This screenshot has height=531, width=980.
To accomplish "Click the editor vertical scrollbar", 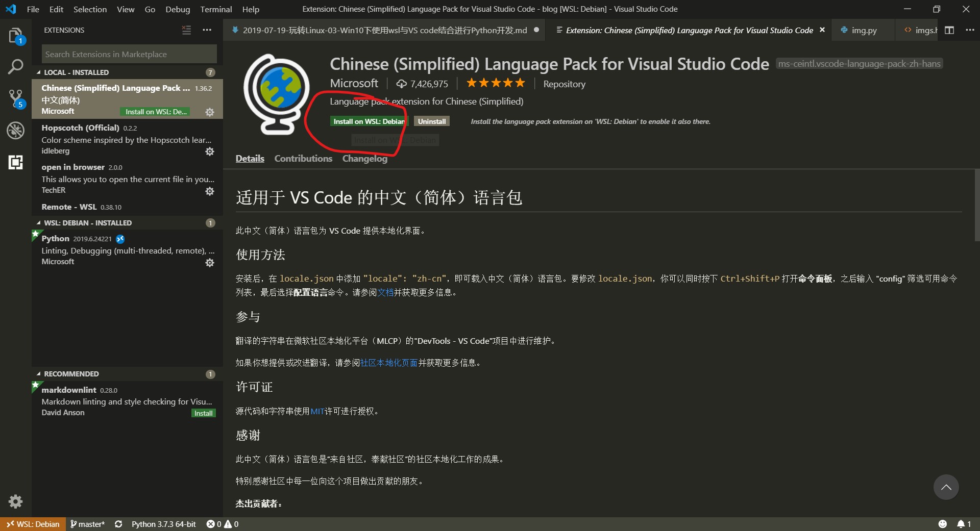I will pyautogui.click(x=976, y=206).
